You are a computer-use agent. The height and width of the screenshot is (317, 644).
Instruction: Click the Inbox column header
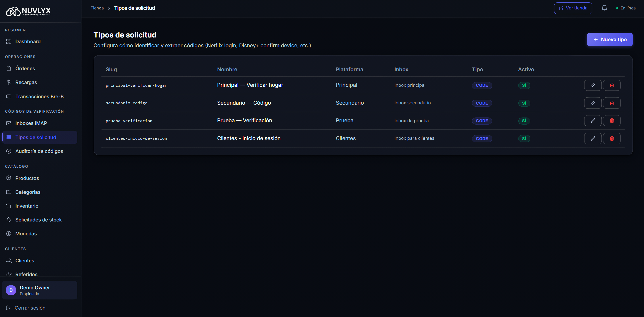(401, 69)
